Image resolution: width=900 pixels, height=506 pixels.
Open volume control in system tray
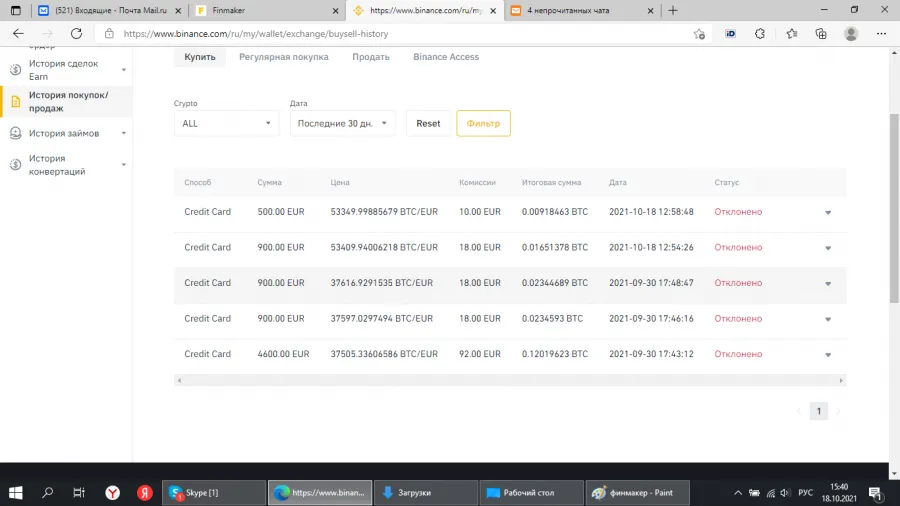pos(785,493)
